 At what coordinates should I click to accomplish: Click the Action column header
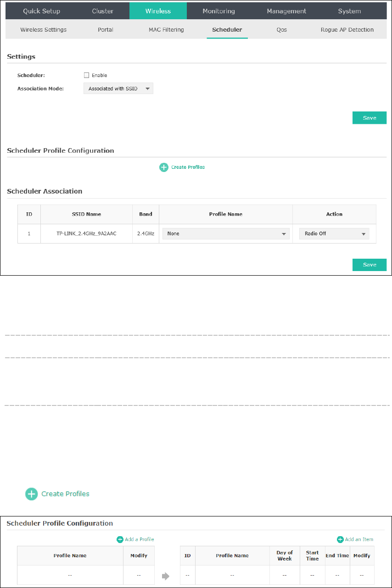[x=334, y=214]
